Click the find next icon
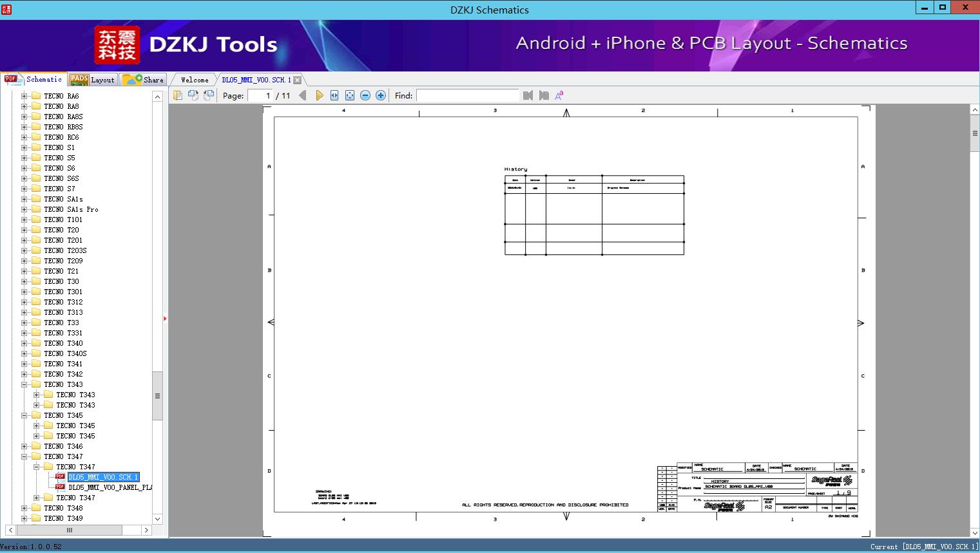 [544, 95]
